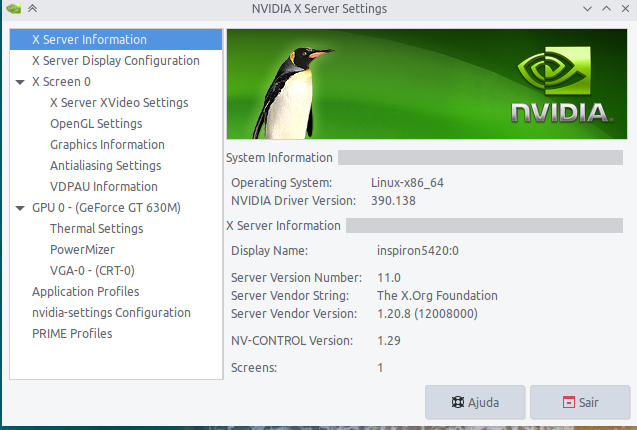Image resolution: width=637 pixels, height=430 pixels.
Task: Open Thermal Settings page
Action: coord(116,228)
